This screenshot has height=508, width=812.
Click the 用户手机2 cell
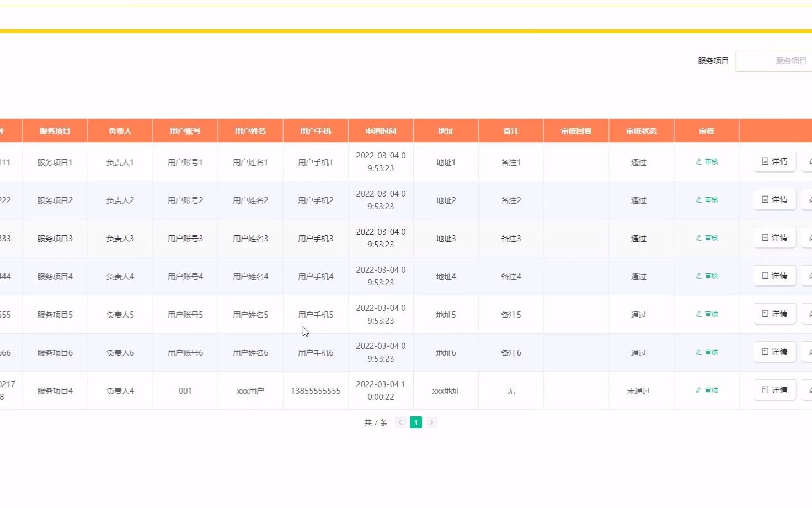pos(316,200)
